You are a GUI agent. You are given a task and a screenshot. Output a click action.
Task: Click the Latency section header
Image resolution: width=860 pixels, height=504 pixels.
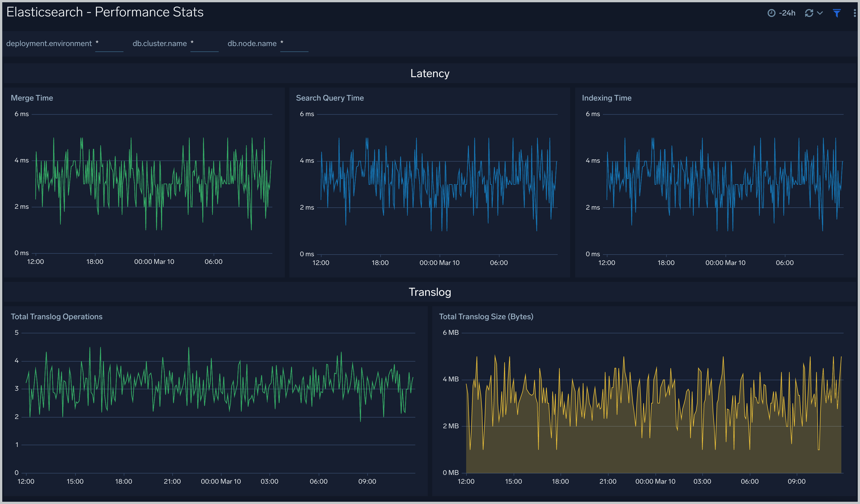click(430, 73)
